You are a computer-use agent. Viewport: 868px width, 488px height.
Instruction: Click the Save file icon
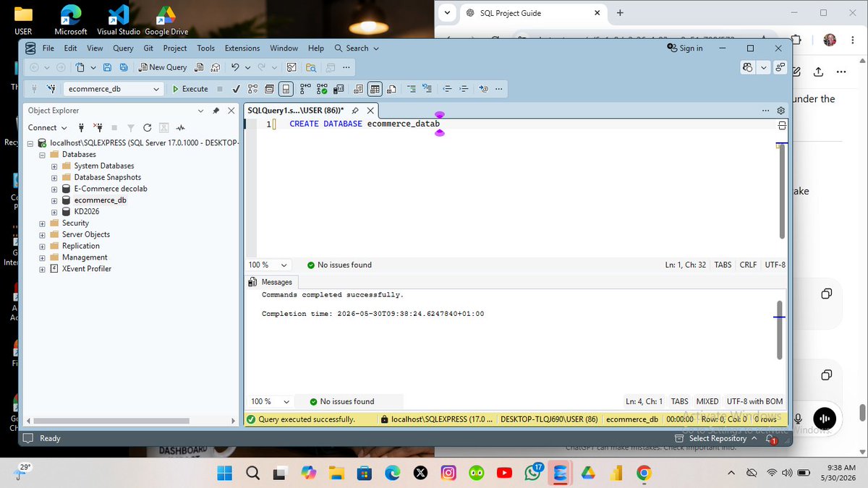click(107, 67)
